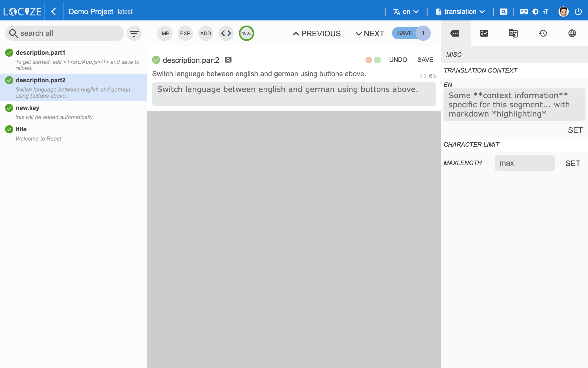588x368 pixels.
Task: Open the translation namespace dropdown
Action: (460, 11)
